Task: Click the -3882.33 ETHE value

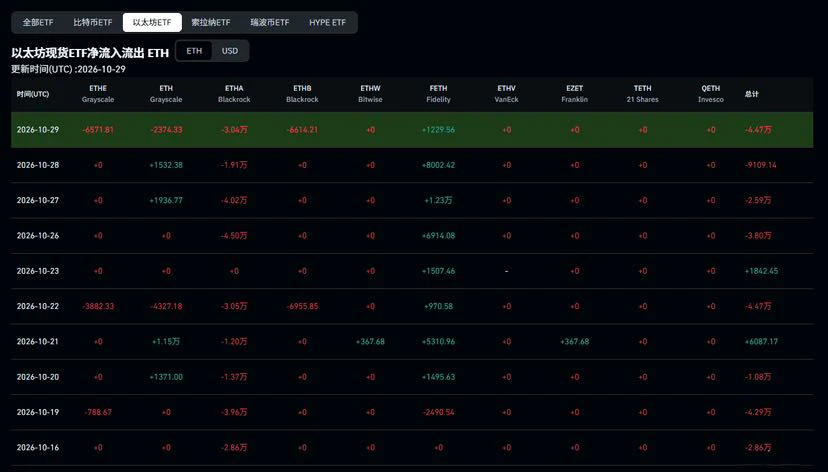Action: point(98,306)
